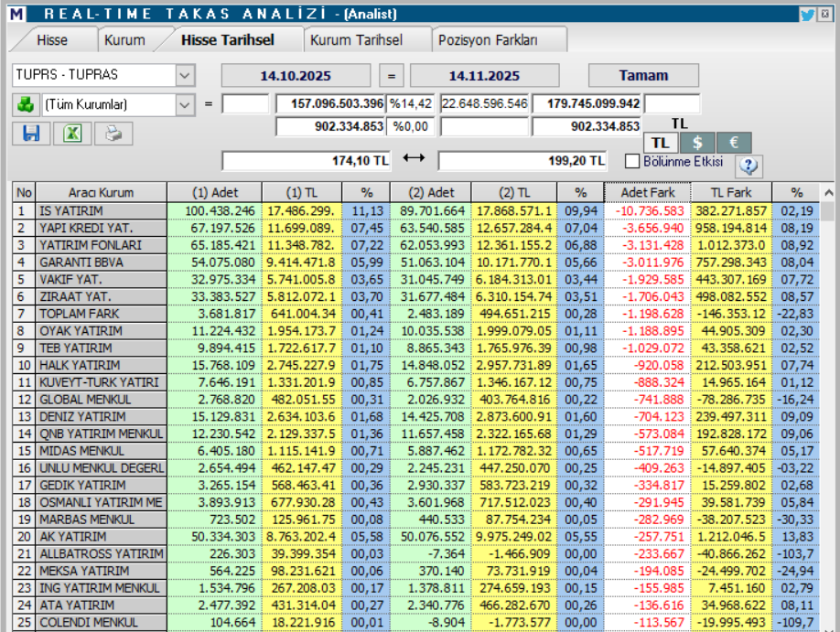Switch currency to euro
The width and height of the screenshot is (840, 632).
(734, 143)
